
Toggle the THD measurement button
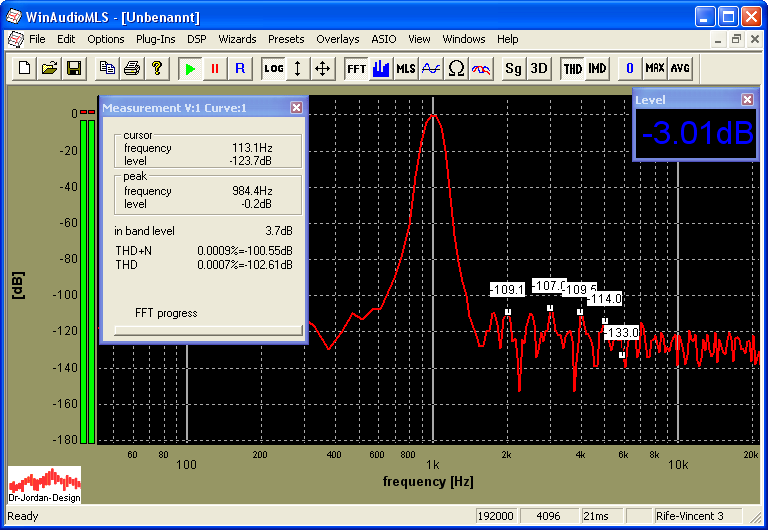click(x=572, y=68)
